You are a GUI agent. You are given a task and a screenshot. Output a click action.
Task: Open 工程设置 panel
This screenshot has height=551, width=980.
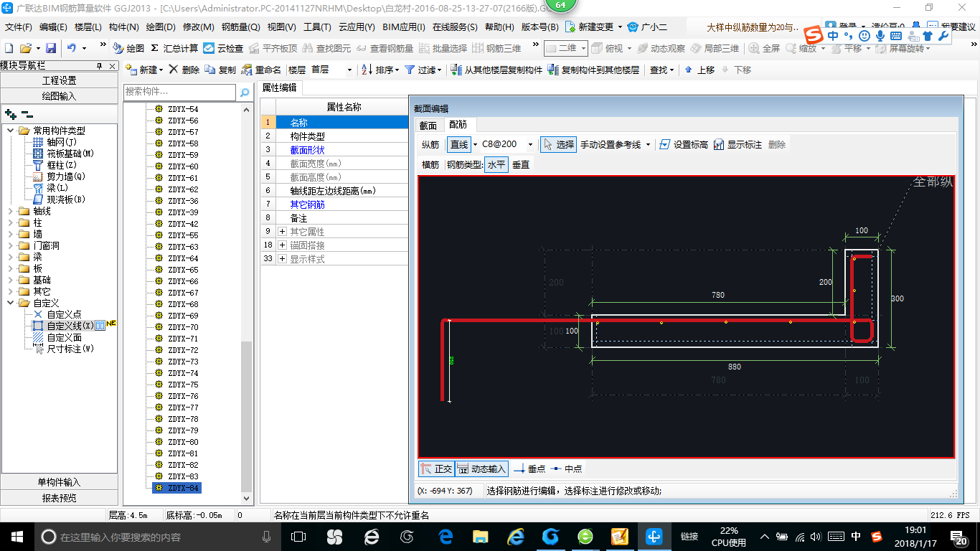[x=59, y=80]
